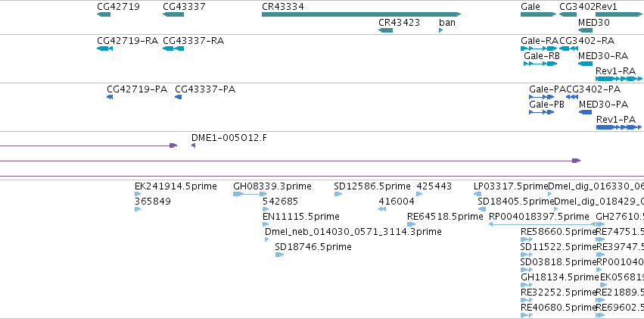This screenshot has width=644, height=319.
Task: Select the CG43337-RA transcript glyph
Action: (173, 48)
